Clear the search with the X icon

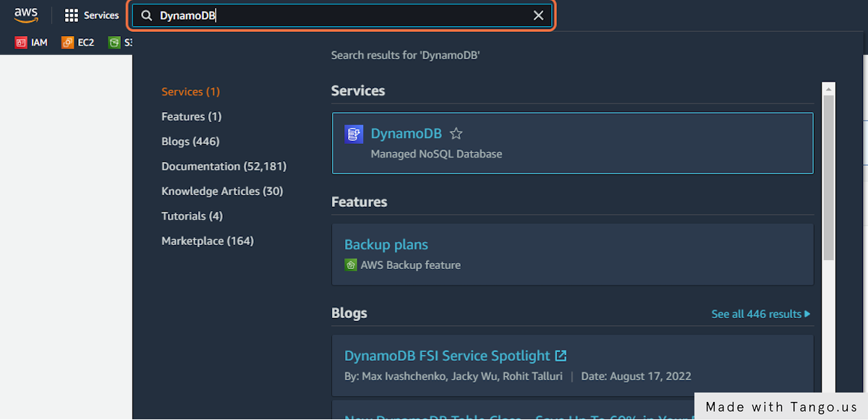[x=538, y=16]
